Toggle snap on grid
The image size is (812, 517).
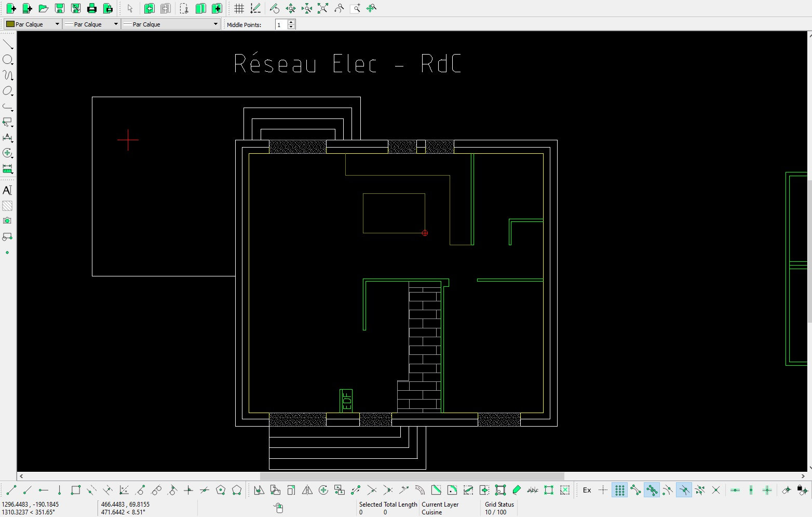(619, 490)
